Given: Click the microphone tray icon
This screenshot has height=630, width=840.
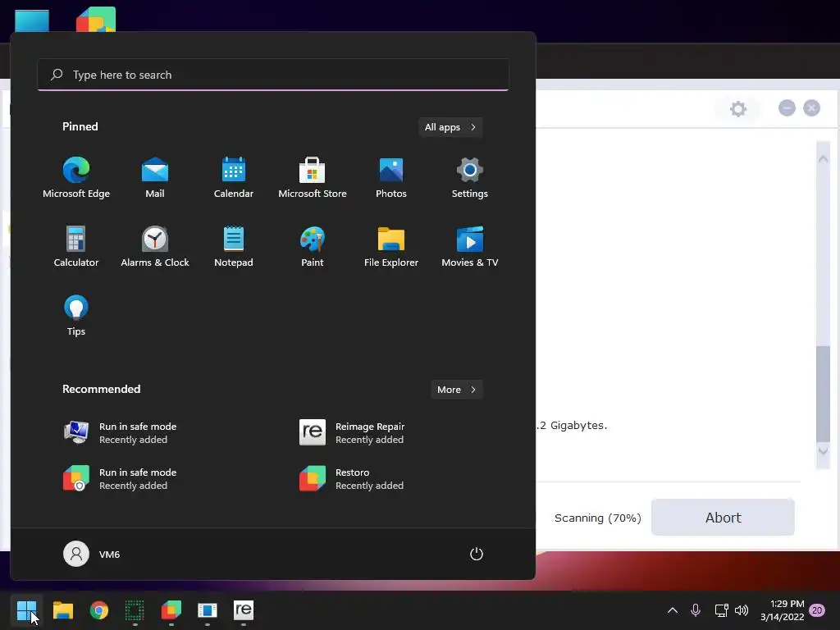Looking at the screenshot, I should click(x=696, y=610).
